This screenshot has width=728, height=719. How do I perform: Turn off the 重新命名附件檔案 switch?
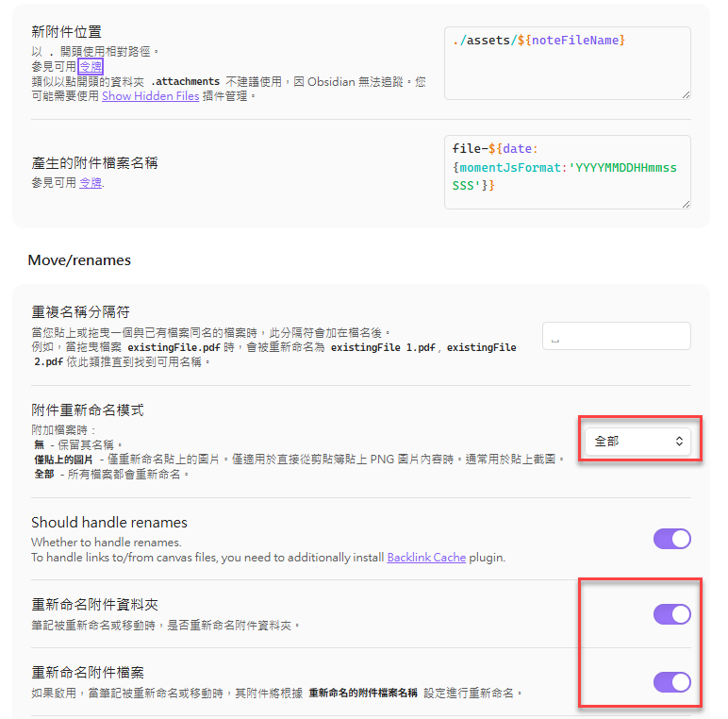[672, 682]
